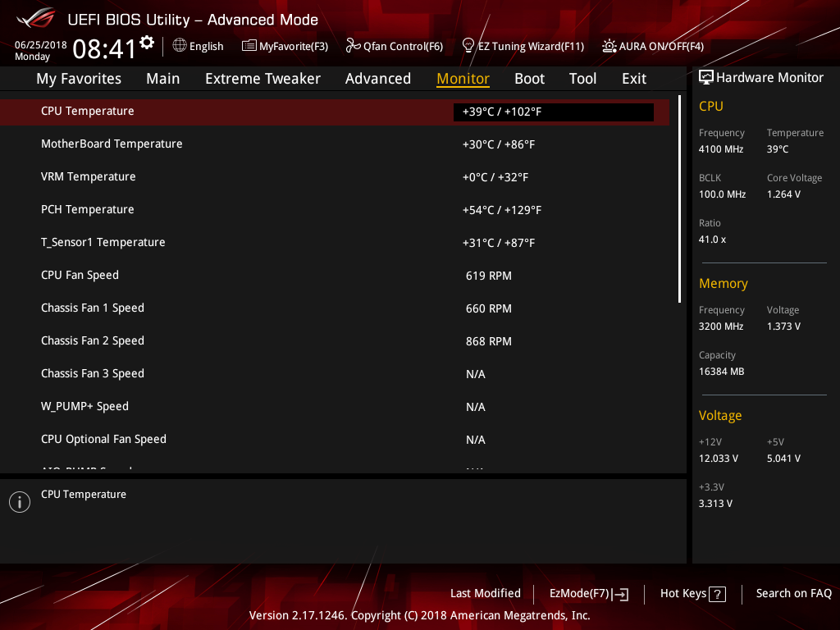The height and width of the screenshot is (630, 840).
Task: Click English language selector
Action: pyautogui.click(x=206, y=47)
